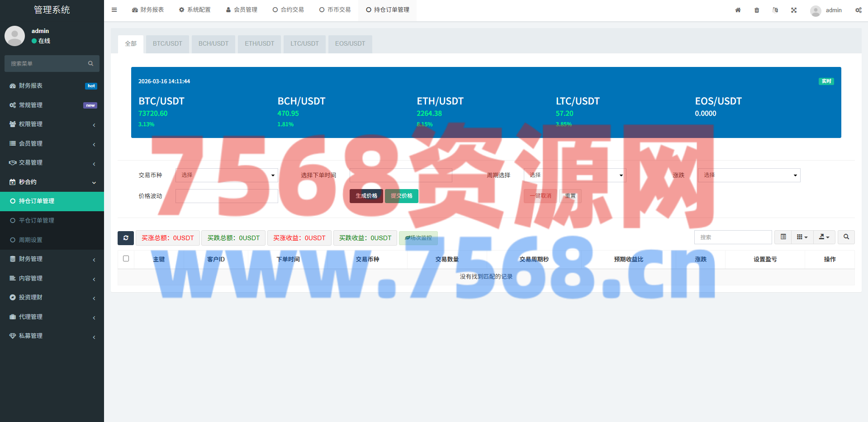Toggle sidebar with hamburger menu icon
Image resolution: width=868 pixels, height=422 pixels.
(x=114, y=10)
